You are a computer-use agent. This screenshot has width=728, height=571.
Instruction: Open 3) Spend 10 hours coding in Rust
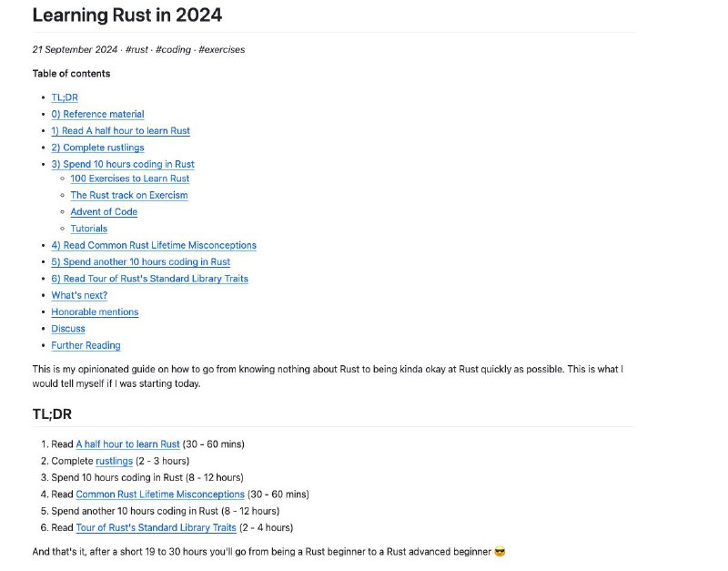pos(123,165)
